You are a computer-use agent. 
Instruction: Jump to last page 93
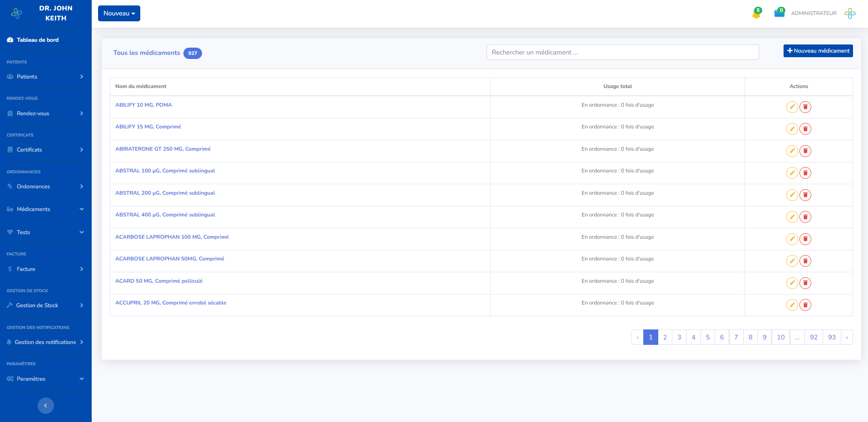coord(831,337)
